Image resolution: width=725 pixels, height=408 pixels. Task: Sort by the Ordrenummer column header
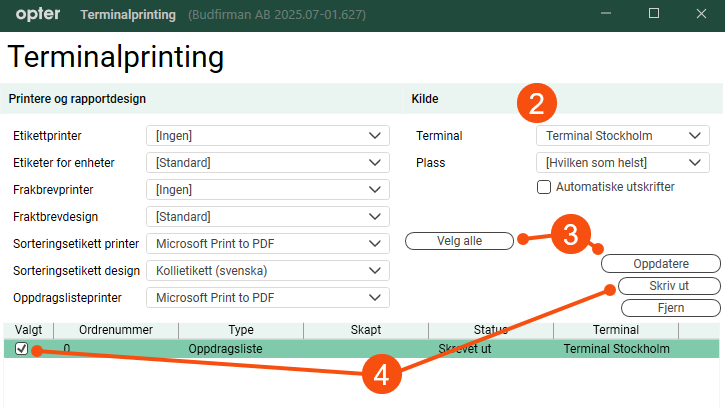click(115, 330)
